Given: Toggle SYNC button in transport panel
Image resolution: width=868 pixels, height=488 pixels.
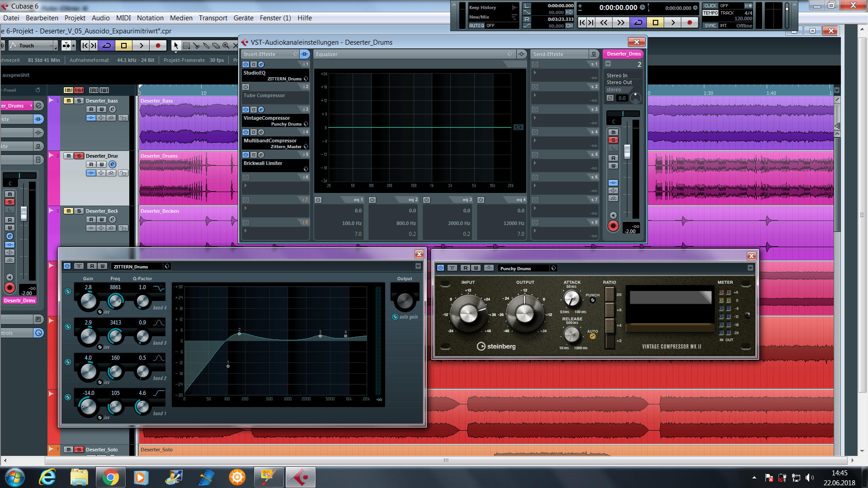Looking at the screenshot, I should point(710,26).
